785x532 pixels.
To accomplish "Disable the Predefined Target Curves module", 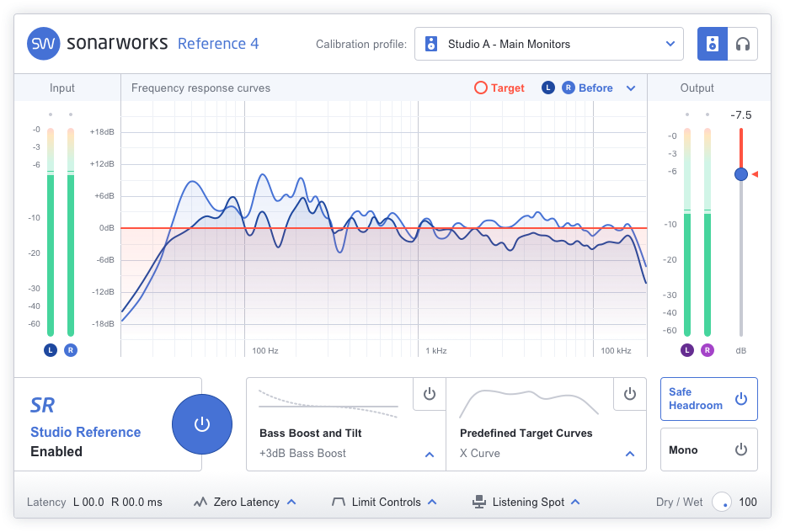I will point(629,393).
